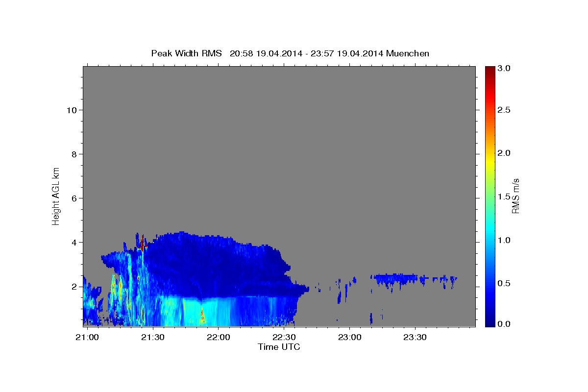Pick the dark red top of the colorbar

coord(490,71)
